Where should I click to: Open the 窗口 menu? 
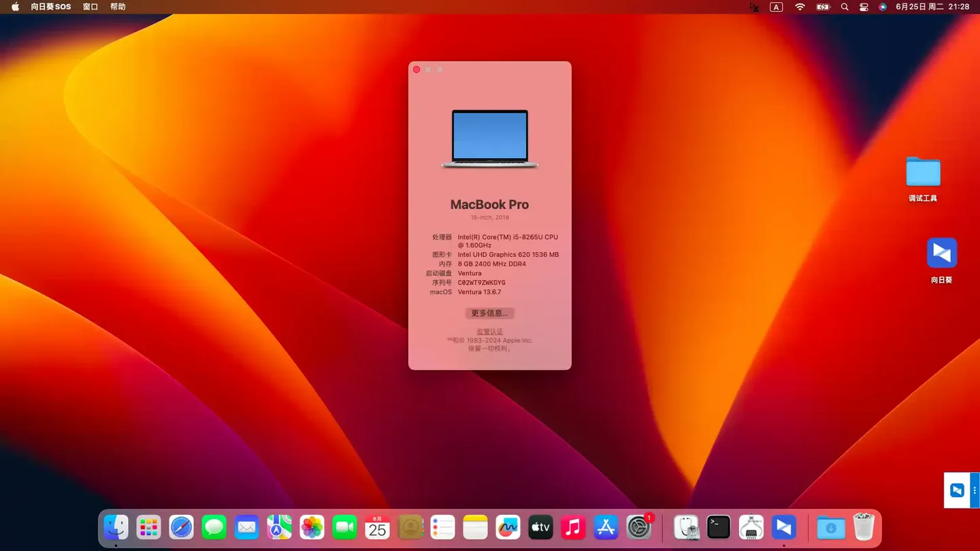tap(91, 7)
